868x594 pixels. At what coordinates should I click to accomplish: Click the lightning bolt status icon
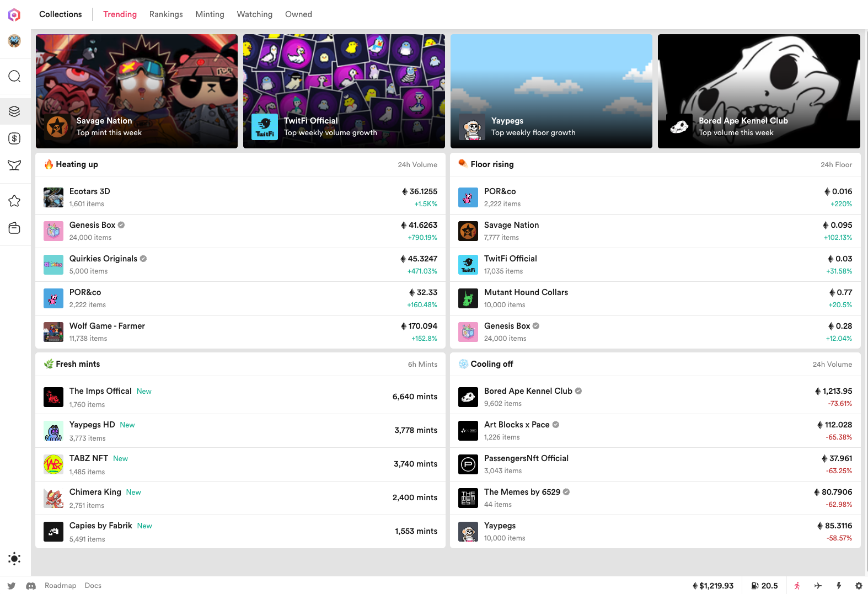coord(839,586)
